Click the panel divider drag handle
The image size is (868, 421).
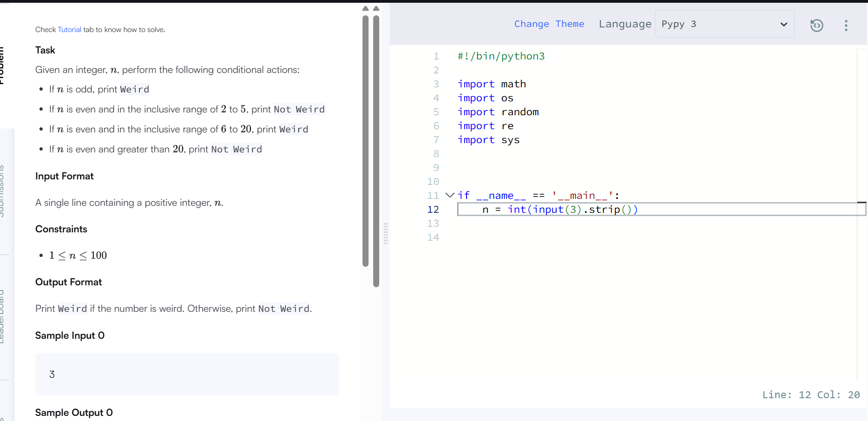pyautogui.click(x=386, y=233)
